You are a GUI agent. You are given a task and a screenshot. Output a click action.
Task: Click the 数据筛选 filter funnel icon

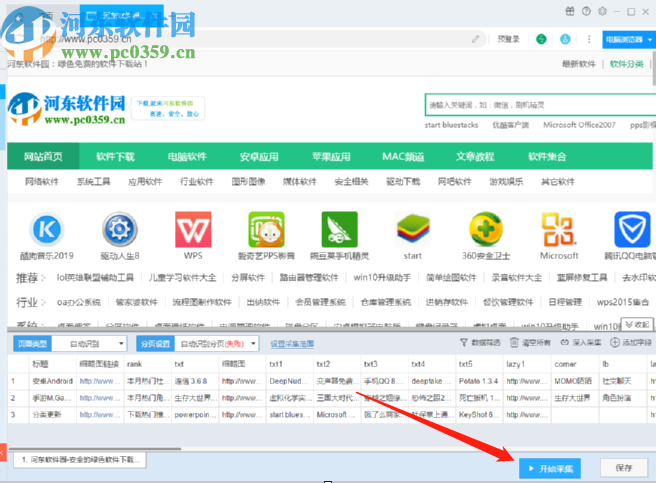pos(464,342)
